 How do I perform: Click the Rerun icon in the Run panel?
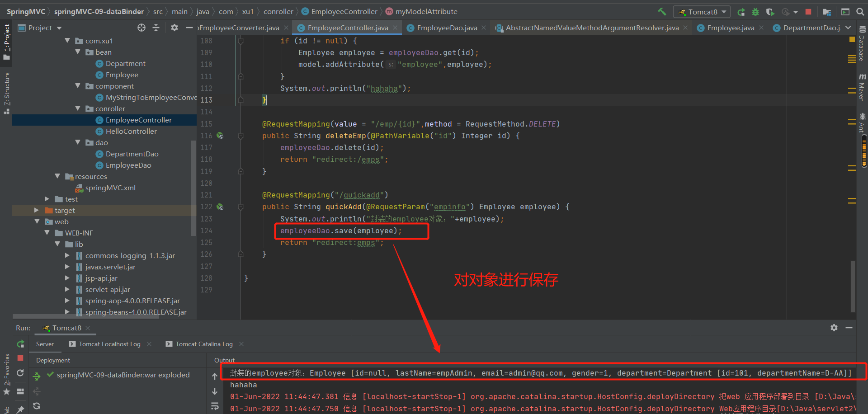[20, 344]
